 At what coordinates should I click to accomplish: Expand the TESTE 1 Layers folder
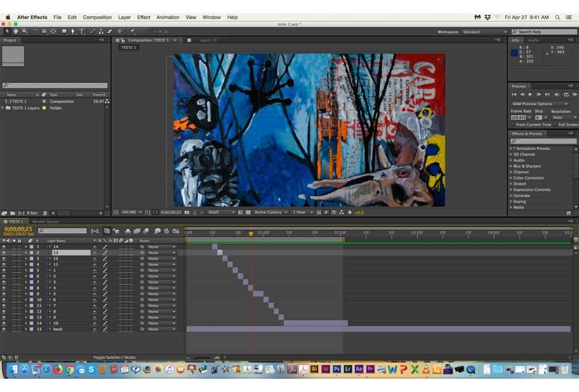[3, 108]
